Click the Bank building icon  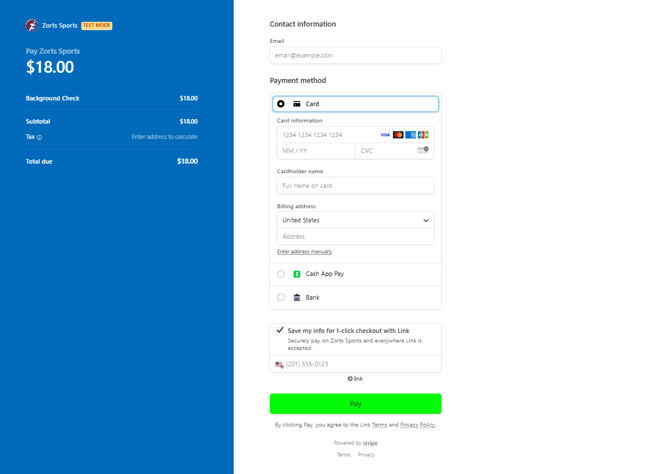pyautogui.click(x=297, y=298)
